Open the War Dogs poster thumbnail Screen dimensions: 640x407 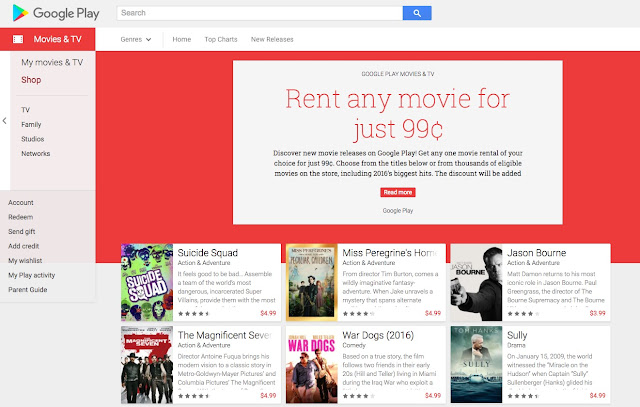coord(311,365)
